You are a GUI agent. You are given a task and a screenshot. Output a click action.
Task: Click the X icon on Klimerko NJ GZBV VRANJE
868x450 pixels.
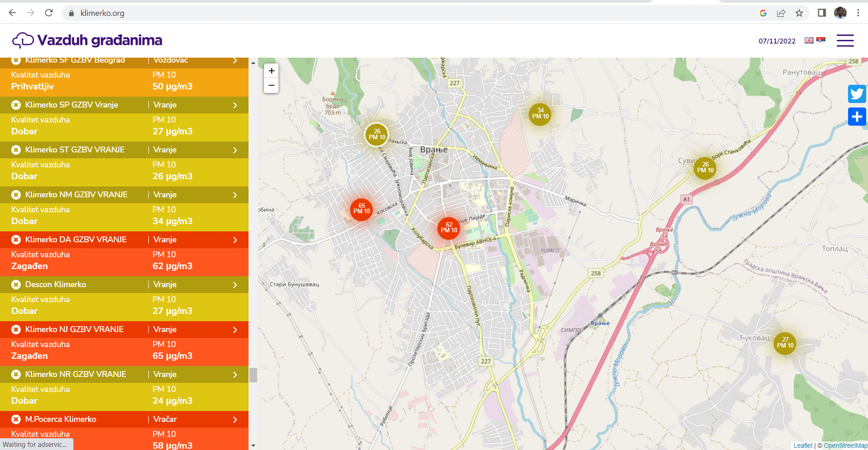16,329
